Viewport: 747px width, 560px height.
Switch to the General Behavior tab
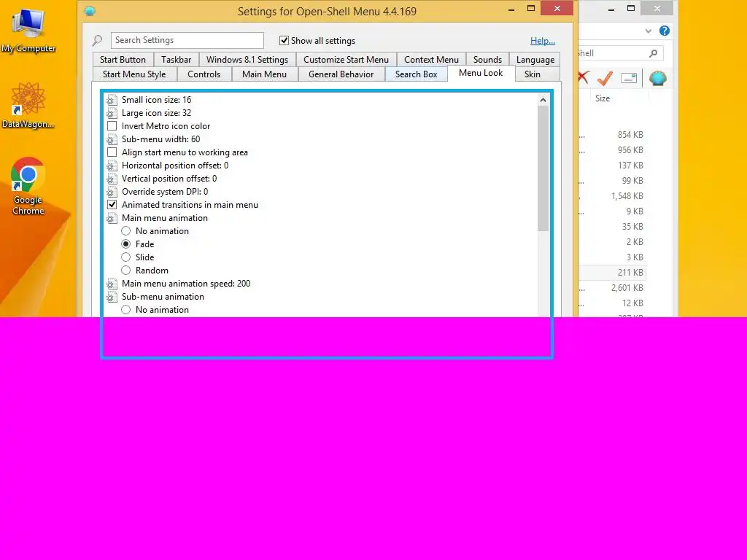[x=341, y=74]
